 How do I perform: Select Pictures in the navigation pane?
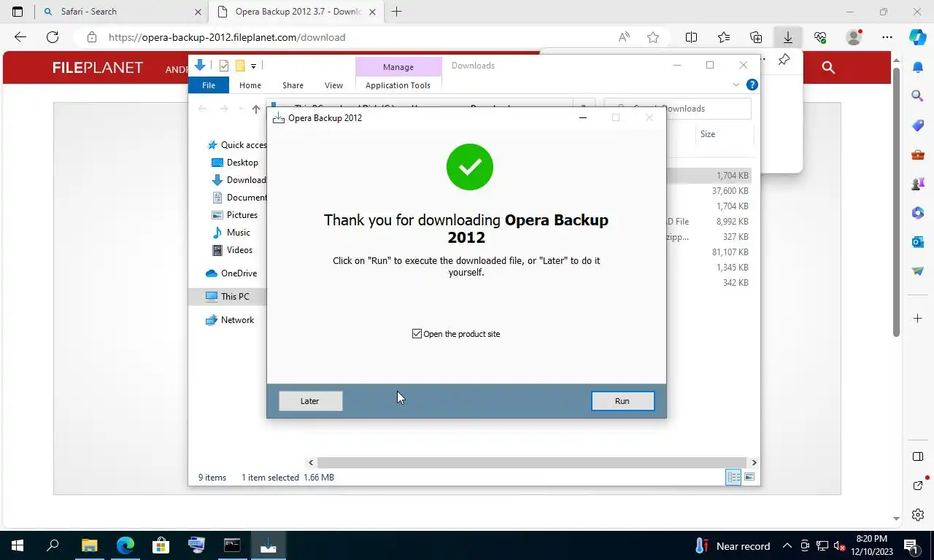coord(234,215)
